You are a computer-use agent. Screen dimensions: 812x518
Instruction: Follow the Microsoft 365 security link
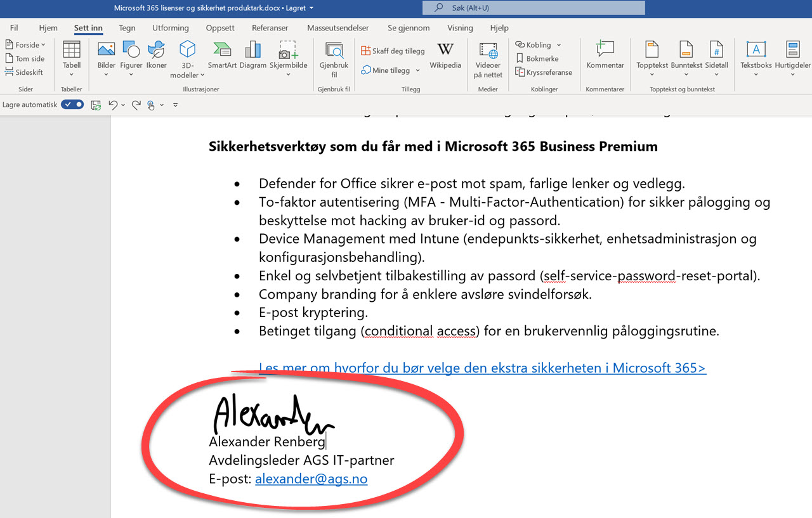coord(482,368)
